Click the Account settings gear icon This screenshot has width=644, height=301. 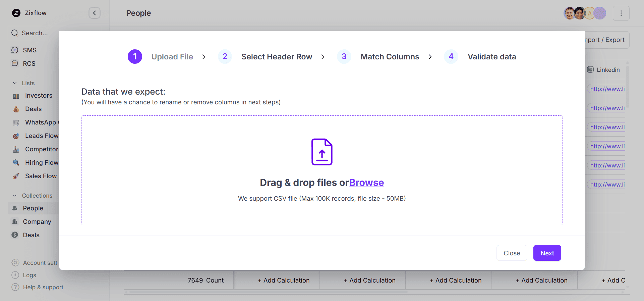15,263
